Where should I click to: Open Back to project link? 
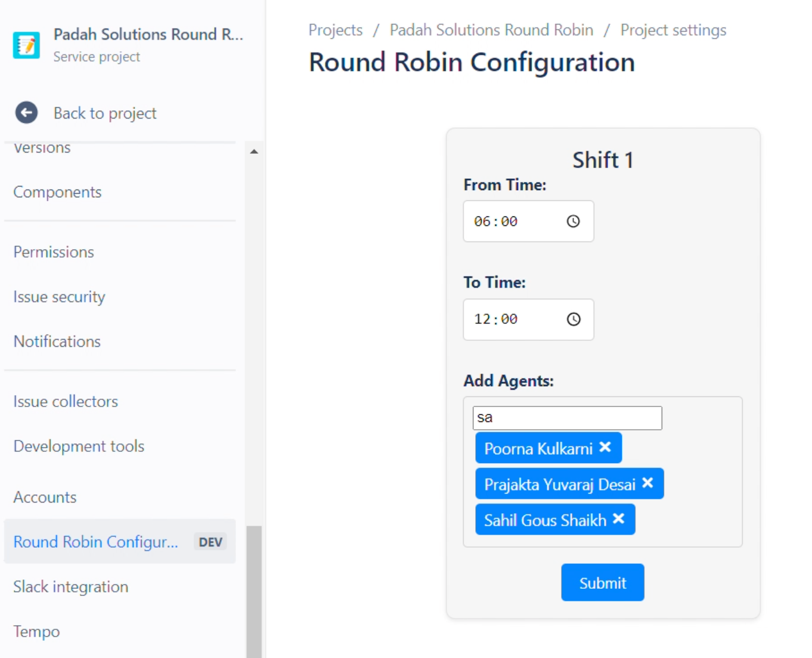(105, 113)
